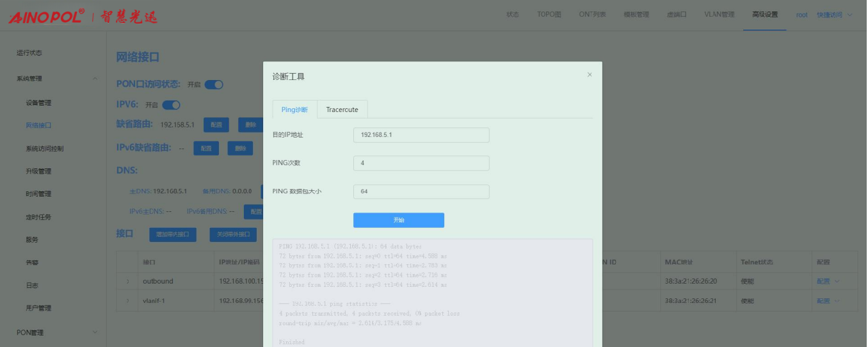Toggle the IPV6 switch
868x347 pixels.
pyautogui.click(x=171, y=105)
